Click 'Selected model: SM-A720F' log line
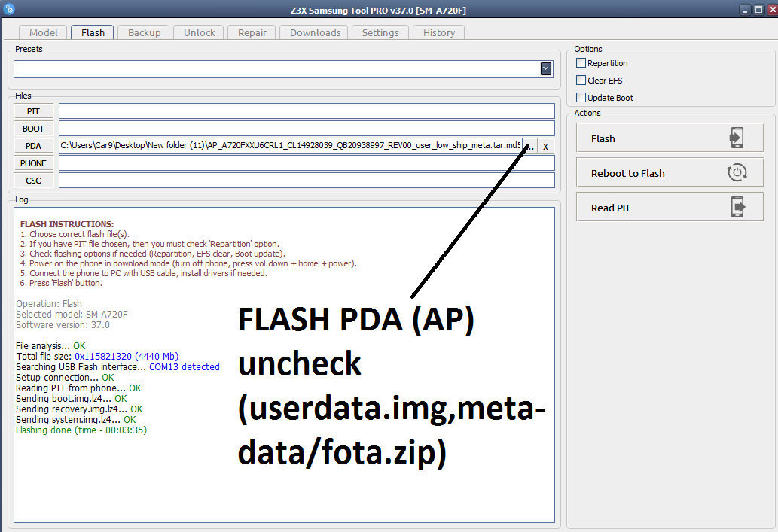 [72, 314]
